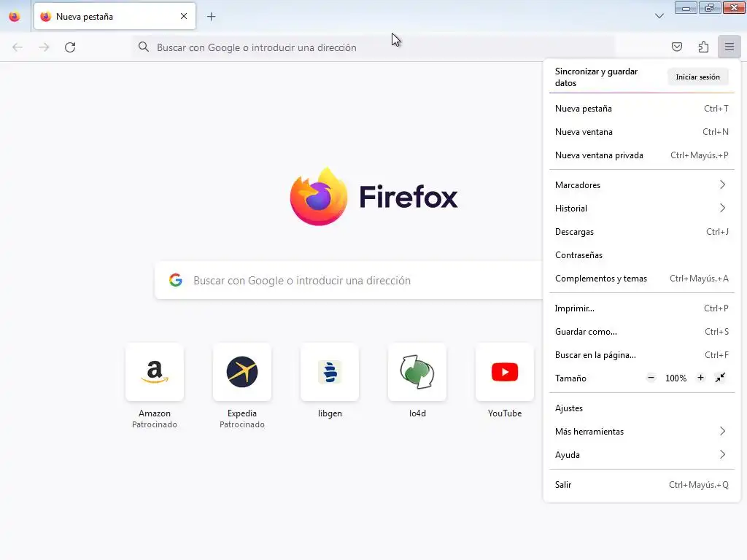Open Descargas from the menu

641,231
